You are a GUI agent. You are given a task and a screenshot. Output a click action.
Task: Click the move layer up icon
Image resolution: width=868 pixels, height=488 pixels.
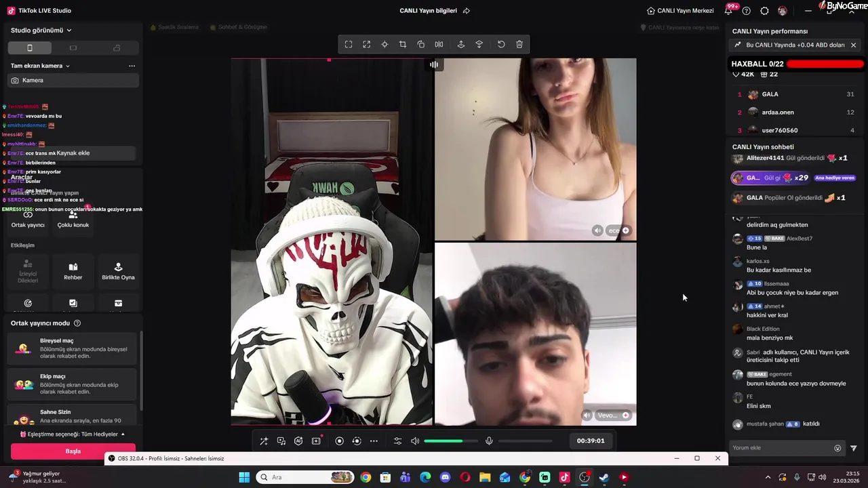(x=461, y=44)
